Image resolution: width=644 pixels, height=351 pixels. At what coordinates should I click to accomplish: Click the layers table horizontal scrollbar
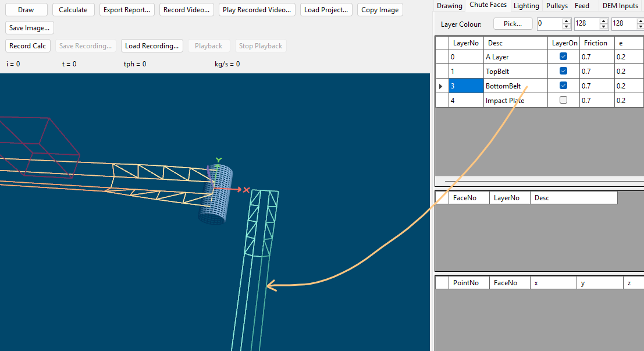click(539, 181)
